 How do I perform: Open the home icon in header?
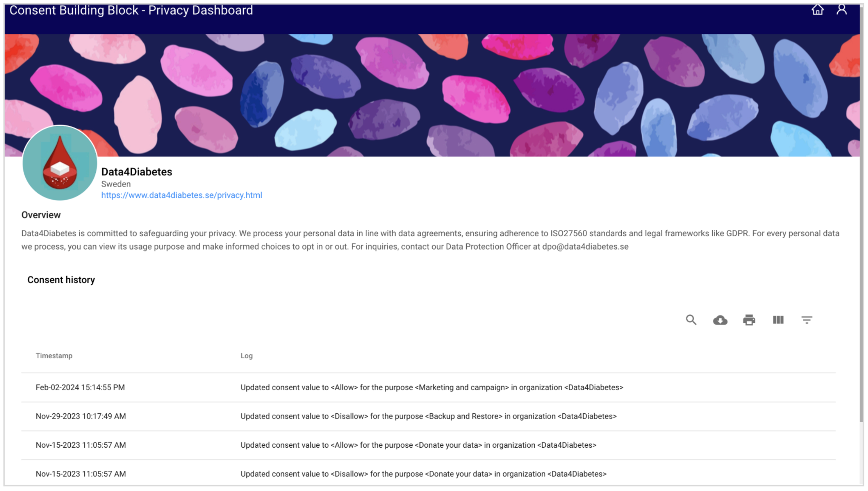point(817,10)
